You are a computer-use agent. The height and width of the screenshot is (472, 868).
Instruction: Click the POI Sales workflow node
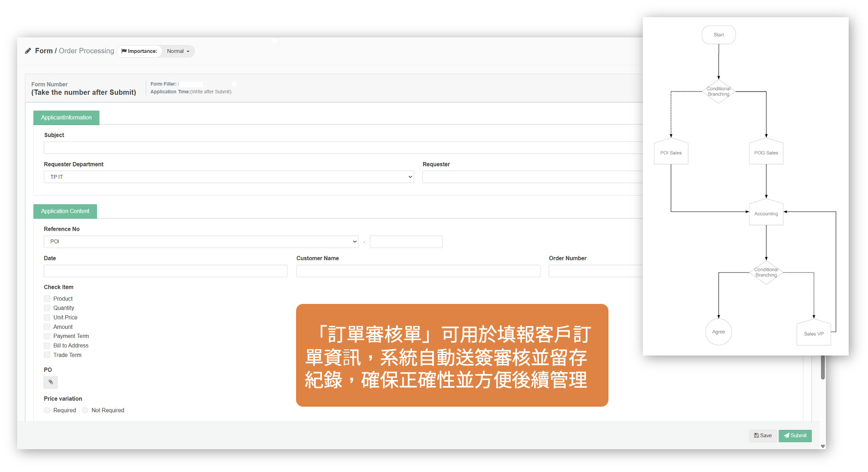point(671,153)
